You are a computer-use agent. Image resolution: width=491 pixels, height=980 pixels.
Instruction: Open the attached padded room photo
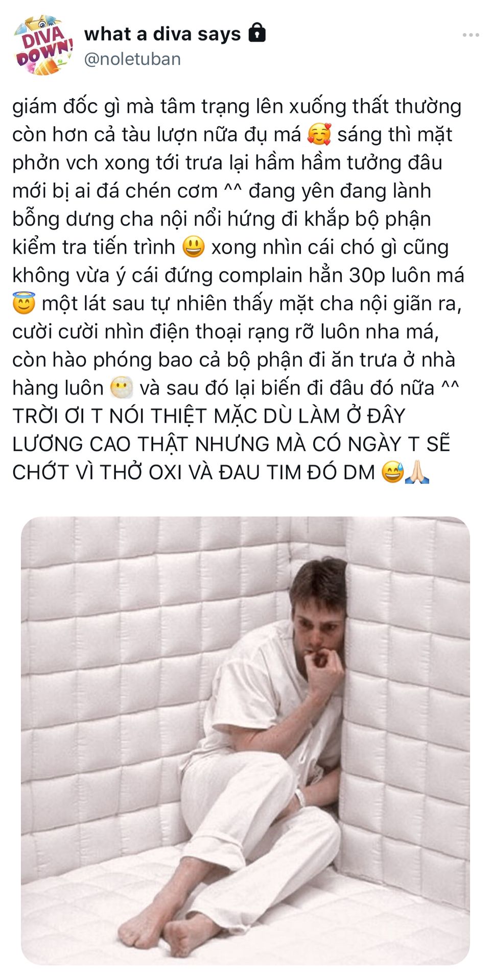(x=245, y=740)
